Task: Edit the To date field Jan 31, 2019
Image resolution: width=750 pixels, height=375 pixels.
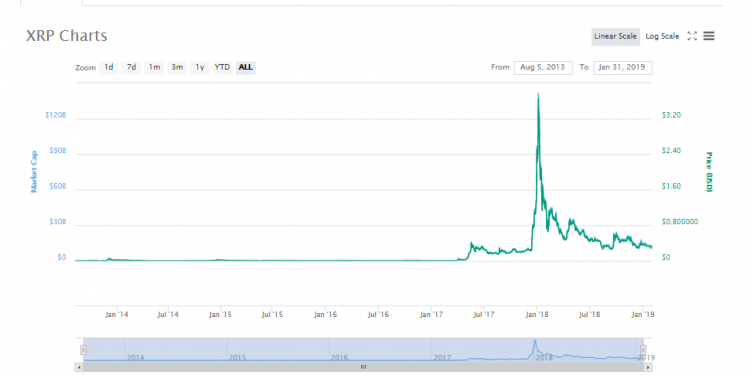Action: [x=623, y=67]
